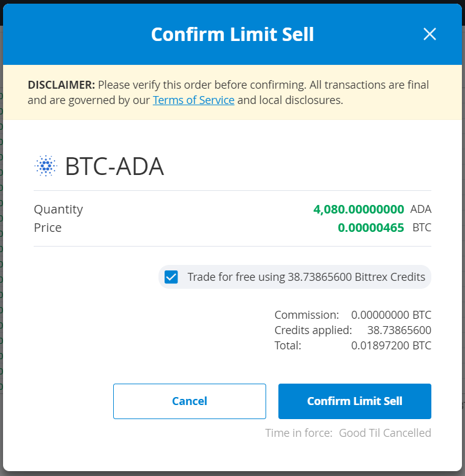Click the Total 0.01897200 BTC amount

pos(391,346)
